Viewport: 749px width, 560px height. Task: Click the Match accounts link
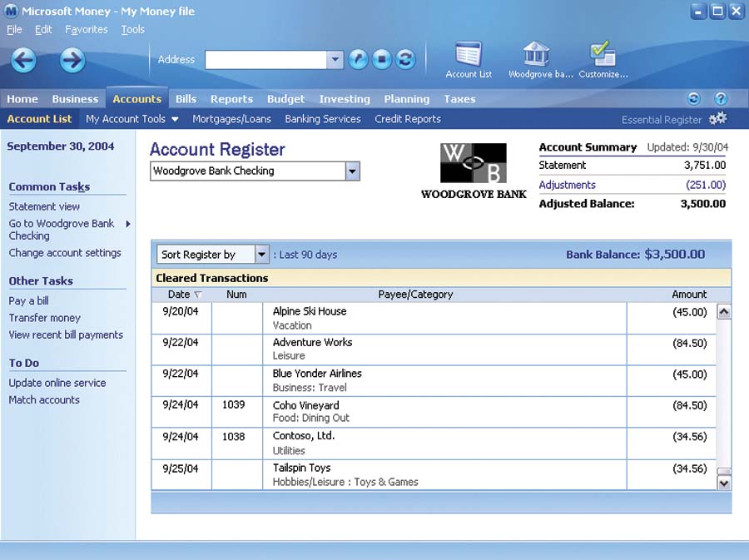[x=44, y=400]
